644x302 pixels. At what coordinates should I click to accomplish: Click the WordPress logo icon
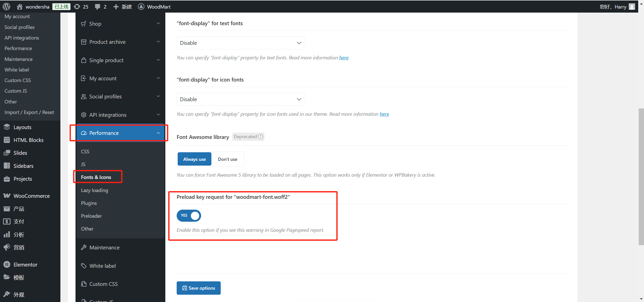tap(7, 7)
